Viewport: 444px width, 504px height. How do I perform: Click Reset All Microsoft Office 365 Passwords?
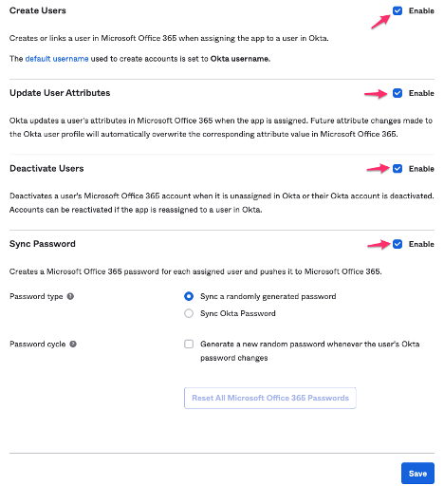coord(270,398)
